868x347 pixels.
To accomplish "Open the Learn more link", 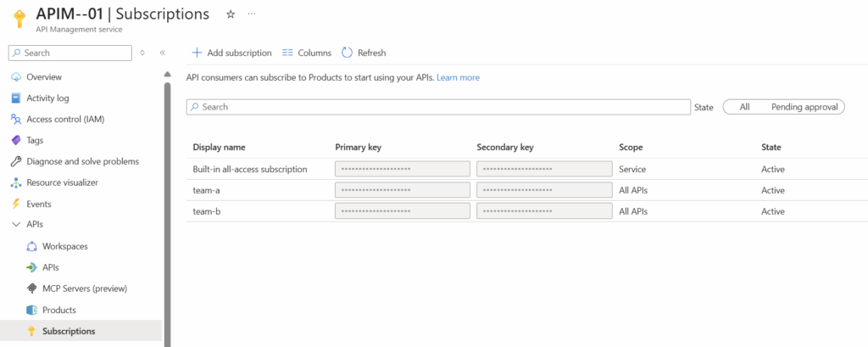I will (458, 77).
